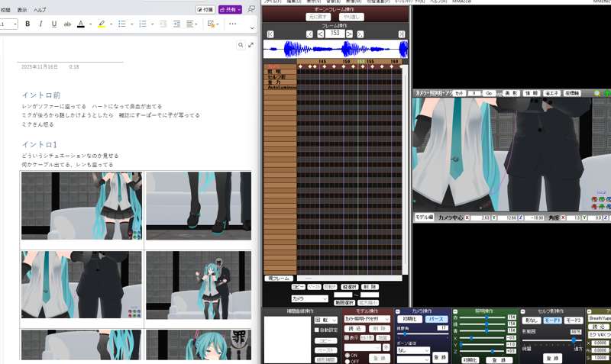The width and height of the screenshot is (611, 364).
Task: Toggle the パース perspective button
Action: [x=435, y=319]
